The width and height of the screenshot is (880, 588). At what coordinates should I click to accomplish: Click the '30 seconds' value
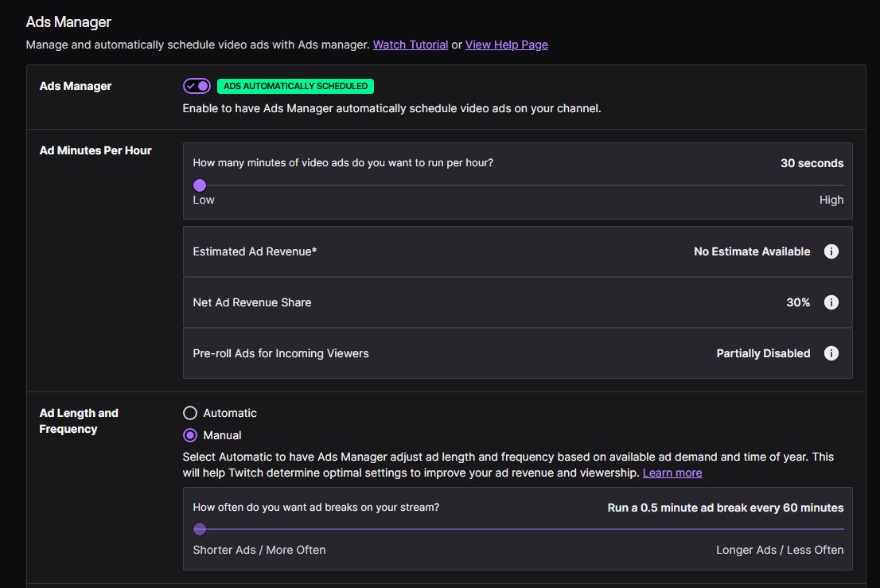coord(812,163)
